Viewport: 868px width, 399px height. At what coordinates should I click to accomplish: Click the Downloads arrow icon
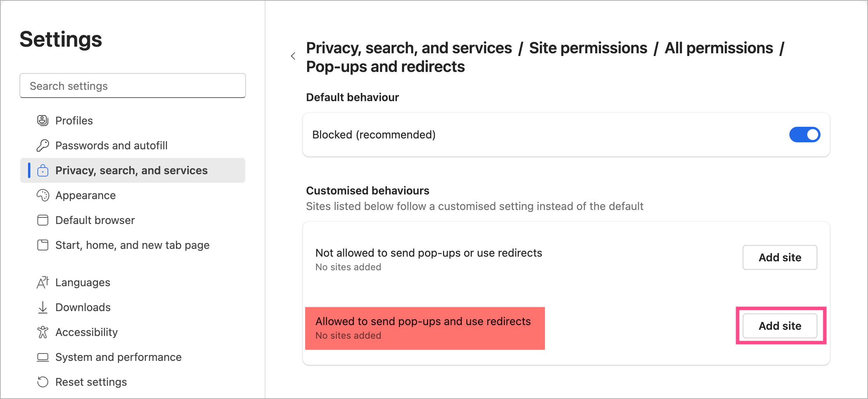click(43, 307)
